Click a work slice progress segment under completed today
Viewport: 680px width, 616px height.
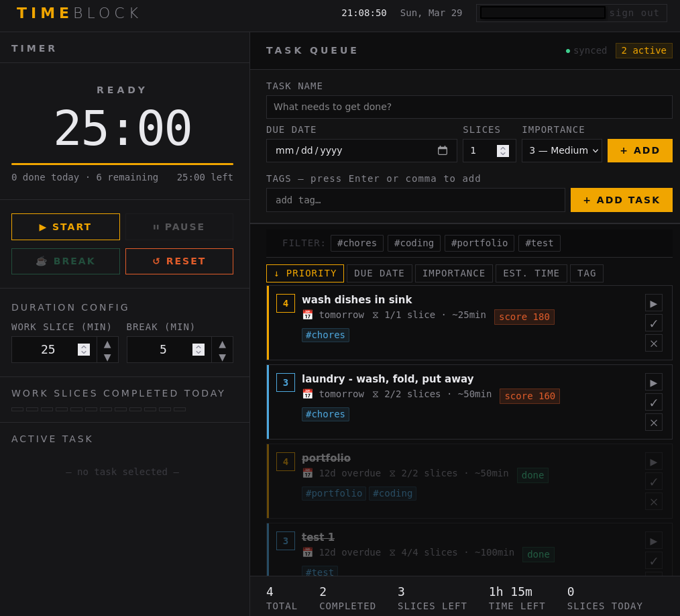tap(17, 409)
